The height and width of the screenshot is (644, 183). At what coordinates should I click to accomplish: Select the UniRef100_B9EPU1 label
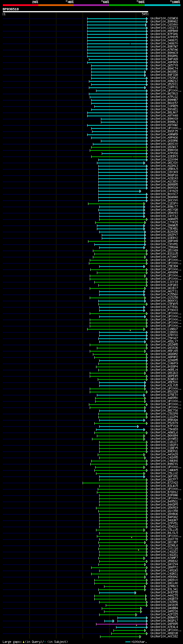click(x=164, y=451)
